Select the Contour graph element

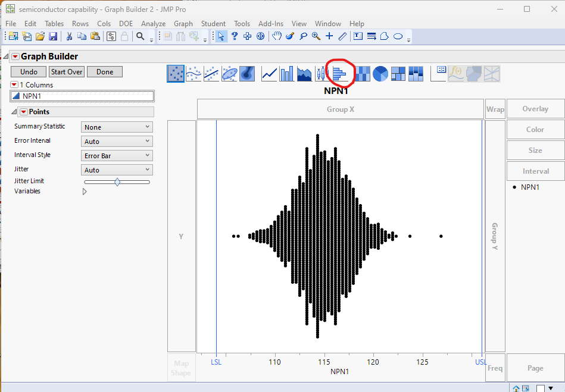point(247,74)
